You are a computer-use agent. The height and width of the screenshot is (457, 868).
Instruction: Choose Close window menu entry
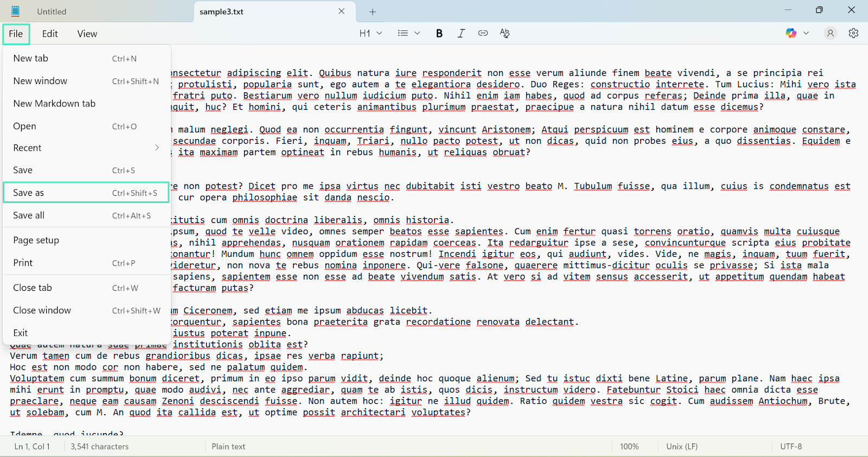86,310
